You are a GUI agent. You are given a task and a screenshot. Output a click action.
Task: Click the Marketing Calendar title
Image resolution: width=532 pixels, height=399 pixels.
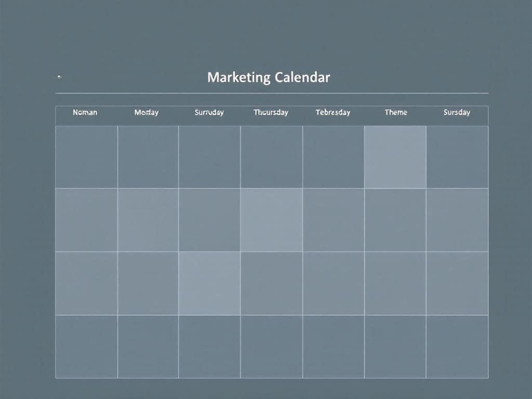(x=269, y=78)
